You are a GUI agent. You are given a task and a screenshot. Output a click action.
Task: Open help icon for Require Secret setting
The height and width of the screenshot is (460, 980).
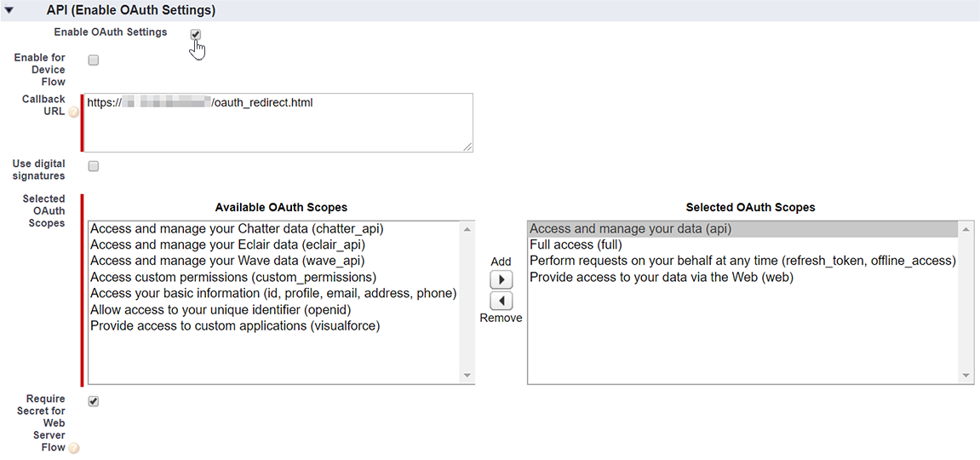click(73, 447)
